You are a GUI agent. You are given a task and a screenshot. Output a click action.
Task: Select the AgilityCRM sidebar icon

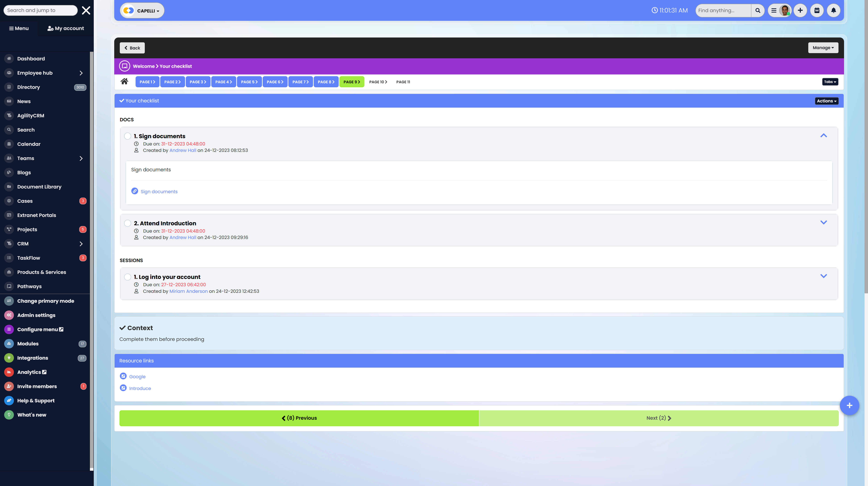point(9,116)
